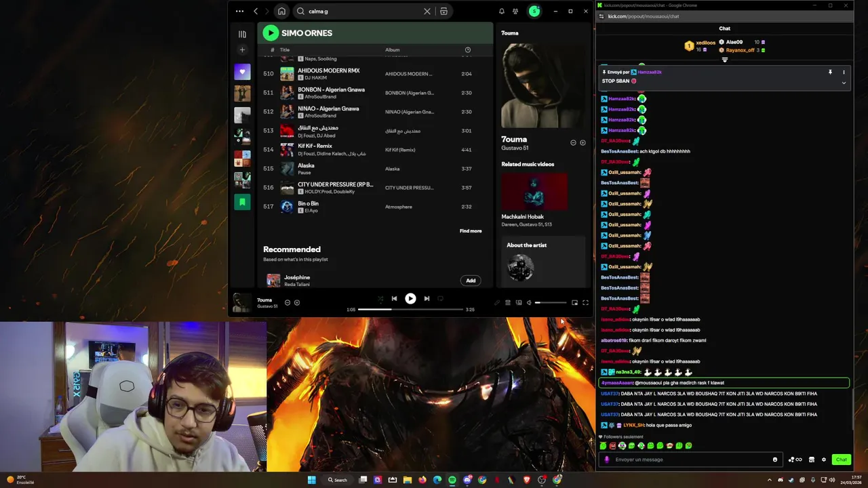
Task: Open Kick chat settings gear
Action: point(824,460)
